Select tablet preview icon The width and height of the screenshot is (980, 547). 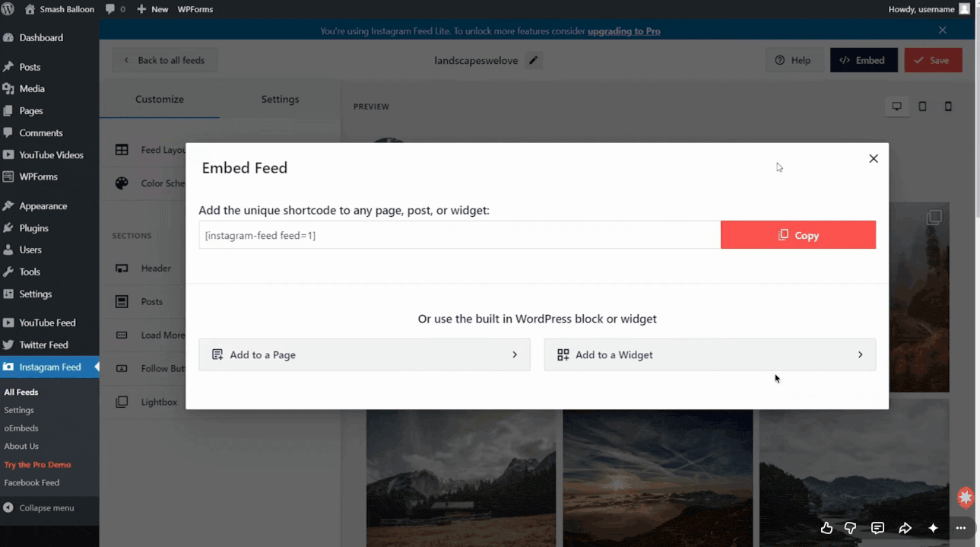pyautogui.click(x=922, y=107)
